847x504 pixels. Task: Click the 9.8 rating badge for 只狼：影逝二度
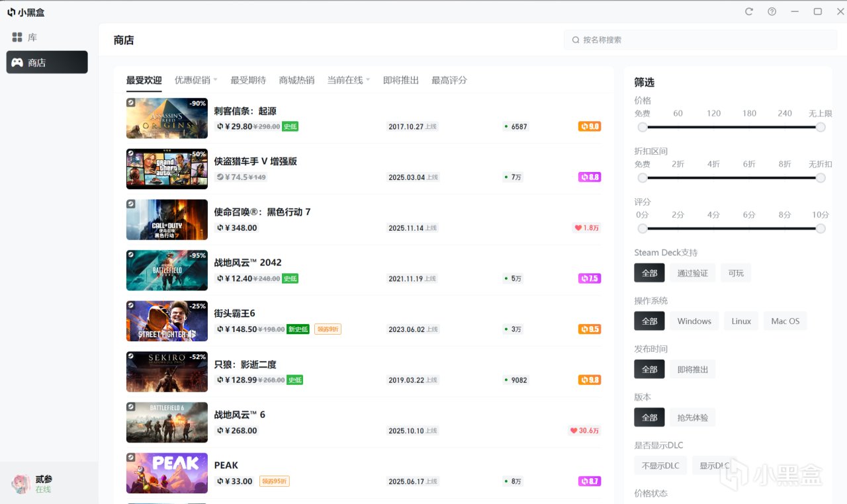pos(590,380)
